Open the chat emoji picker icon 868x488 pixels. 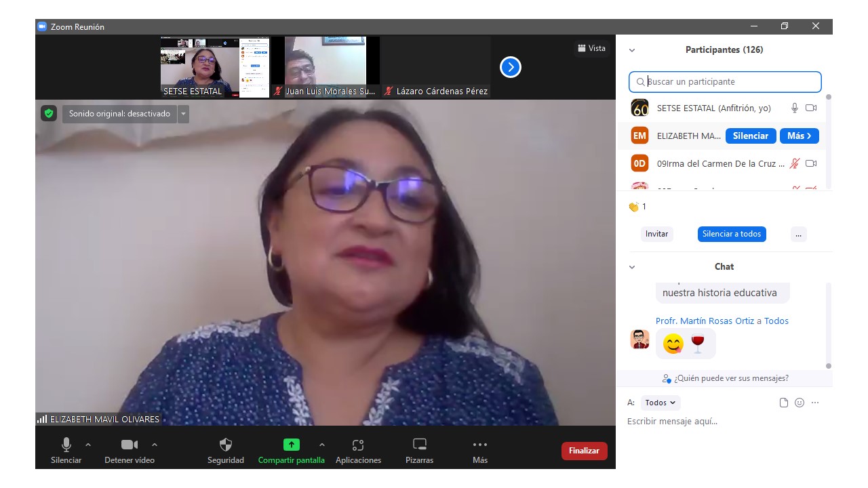800,403
